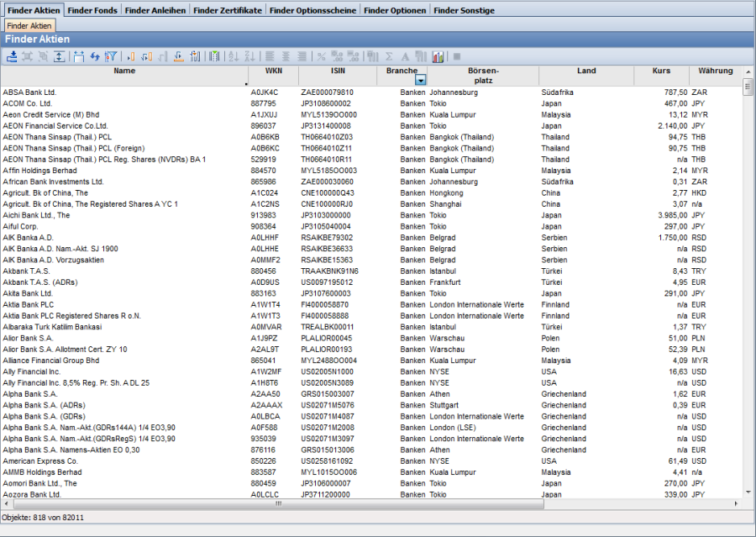Open the Finder Optionsscheine tab

click(313, 10)
